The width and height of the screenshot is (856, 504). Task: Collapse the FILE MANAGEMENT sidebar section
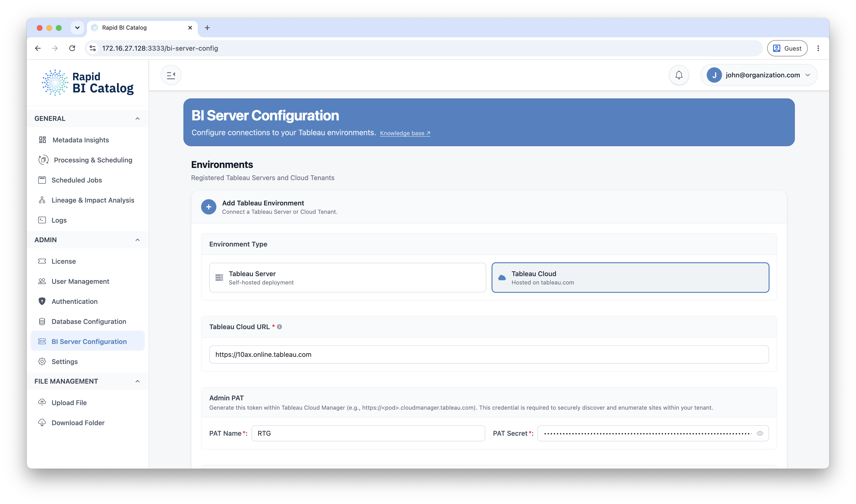tap(138, 381)
